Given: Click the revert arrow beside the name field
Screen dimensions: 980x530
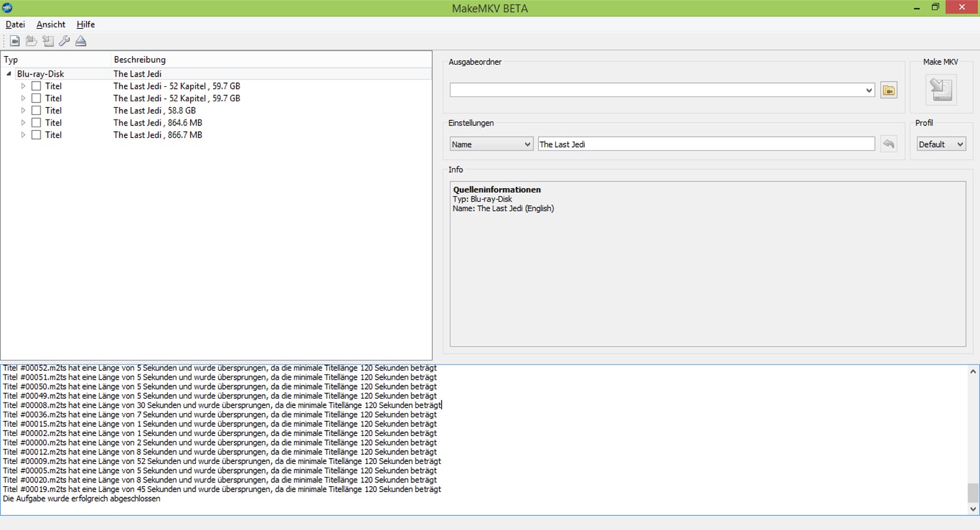Looking at the screenshot, I should click(889, 144).
